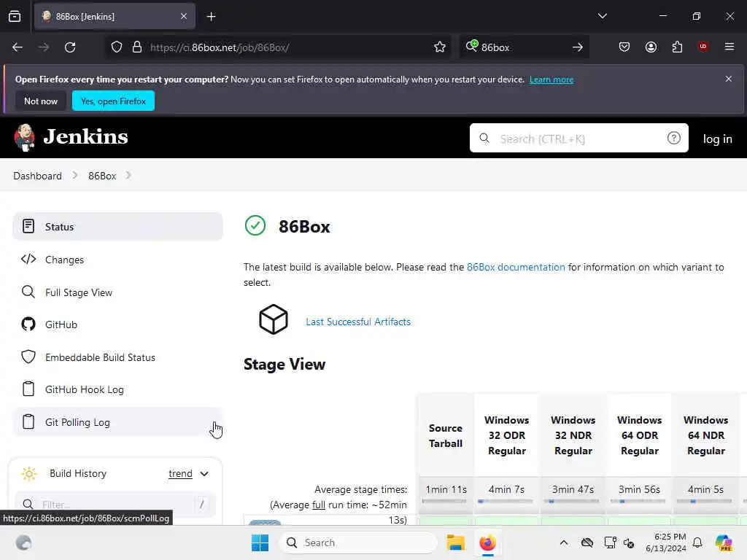The width and height of the screenshot is (747, 560).
Task: Bookmark this page with star icon
Action: pyautogui.click(x=440, y=47)
